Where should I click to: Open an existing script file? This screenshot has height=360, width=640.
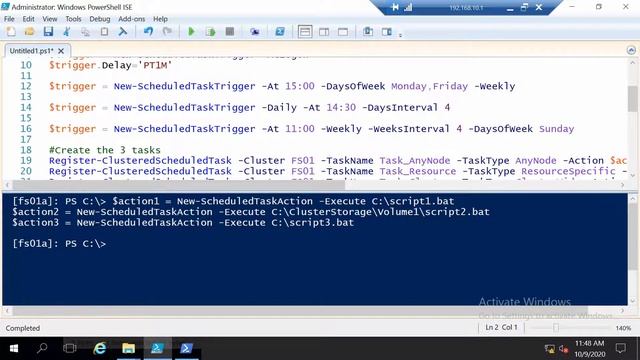[x=29, y=31]
